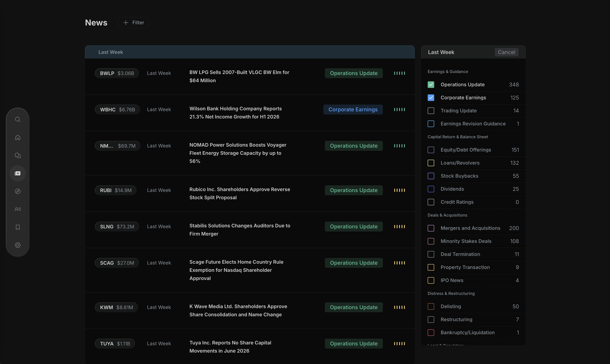Check the Stock Buybacks filter

tap(431, 176)
